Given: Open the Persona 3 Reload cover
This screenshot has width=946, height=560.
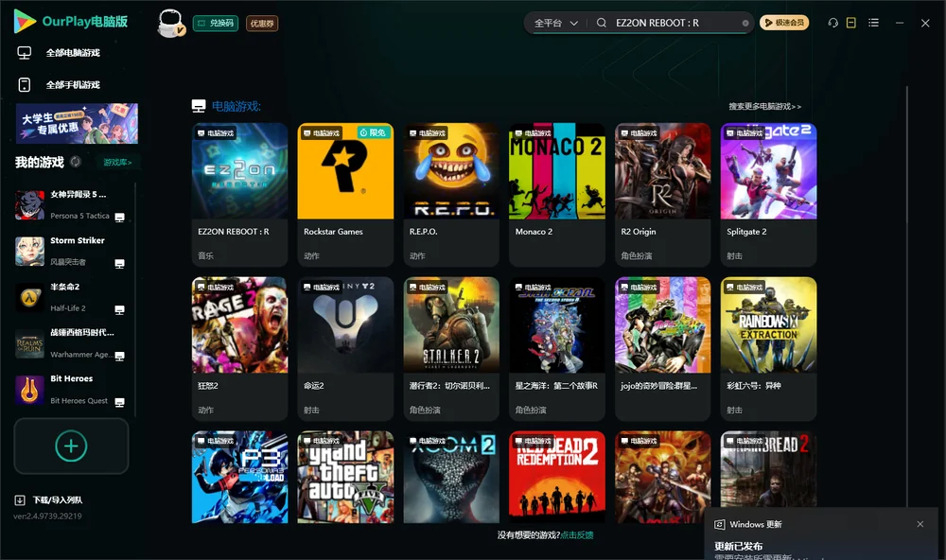Looking at the screenshot, I should [239, 477].
